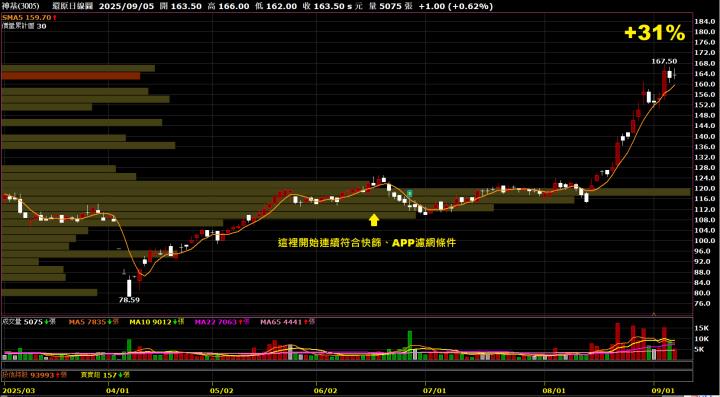
Task: Click the 10K volume axis label
Action: [702, 339]
